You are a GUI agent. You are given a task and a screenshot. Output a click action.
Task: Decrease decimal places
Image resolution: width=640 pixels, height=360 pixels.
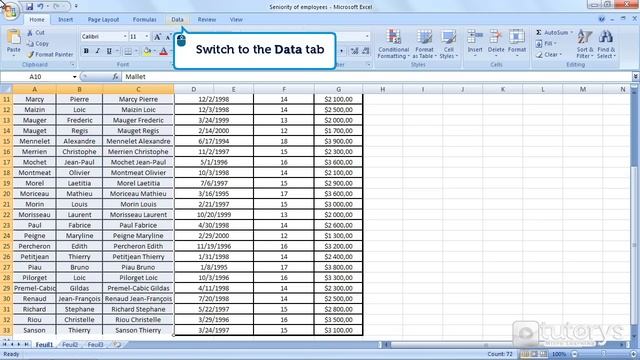click(x=366, y=51)
